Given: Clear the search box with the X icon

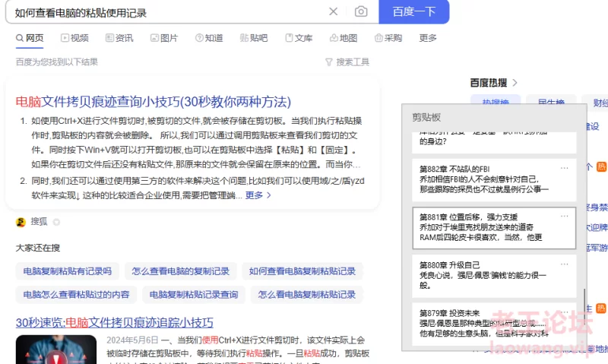Looking at the screenshot, I should coord(333,11).
